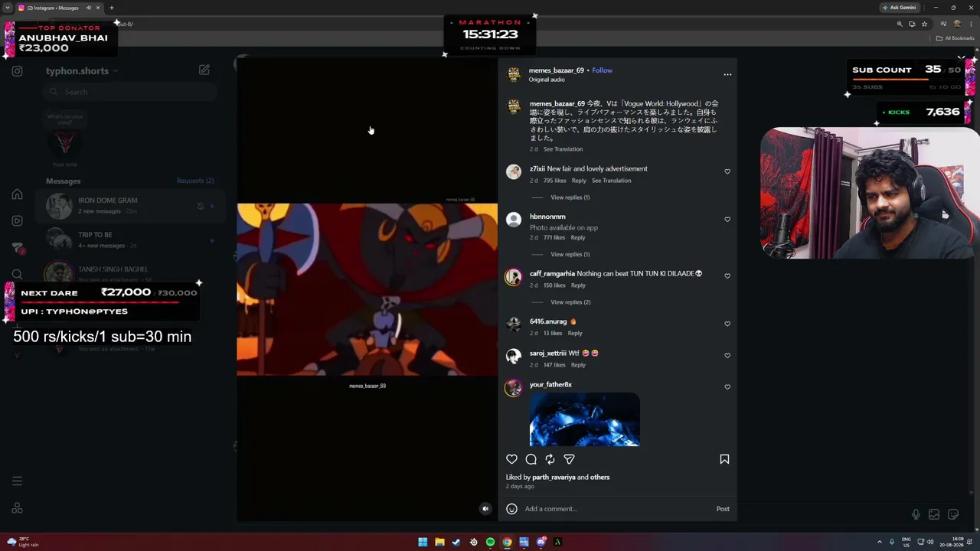Image resolution: width=980 pixels, height=551 pixels.
Task: Show hidden system tray icons
Action: pyautogui.click(x=880, y=542)
